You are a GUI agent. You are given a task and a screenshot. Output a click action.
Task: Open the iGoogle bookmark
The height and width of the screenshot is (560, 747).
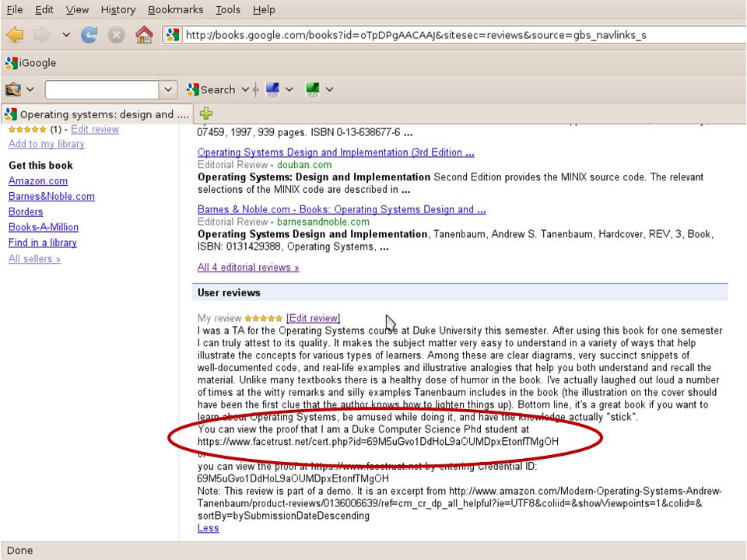coord(30,63)
